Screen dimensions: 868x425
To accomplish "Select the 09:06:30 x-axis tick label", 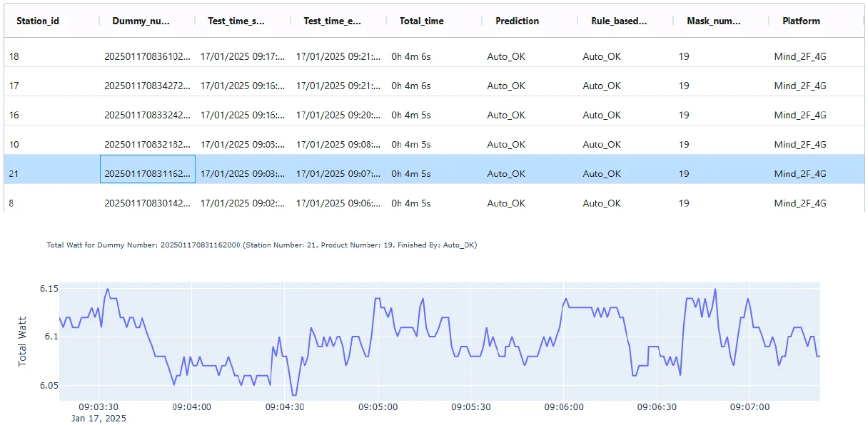I will tap(657, 407).
